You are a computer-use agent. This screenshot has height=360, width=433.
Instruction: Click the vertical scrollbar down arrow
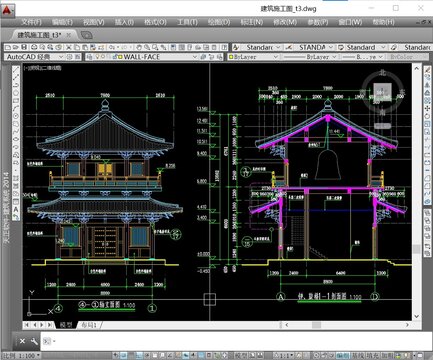(417, 316)
